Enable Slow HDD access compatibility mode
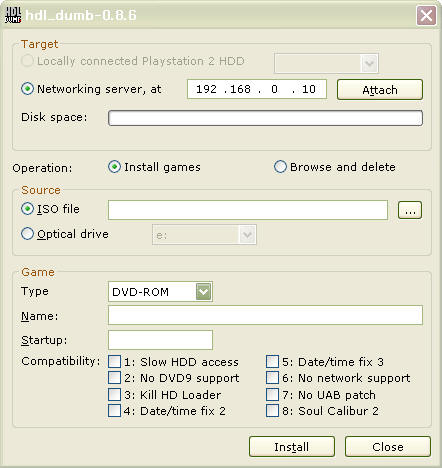 (x=114, y=362)
